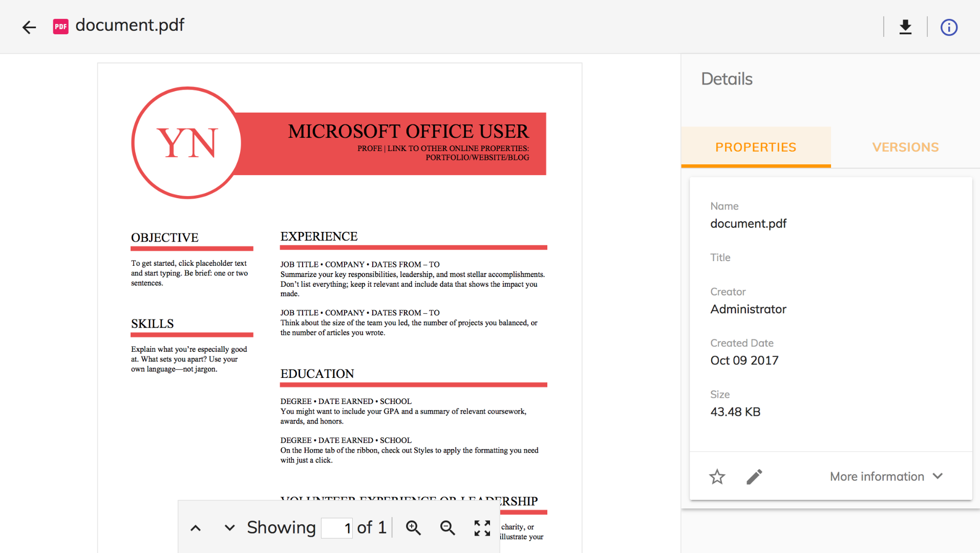The width and height of the screenshot is (980, 553).
Task: Go back using the left arrow
Action: pos(29,27)
